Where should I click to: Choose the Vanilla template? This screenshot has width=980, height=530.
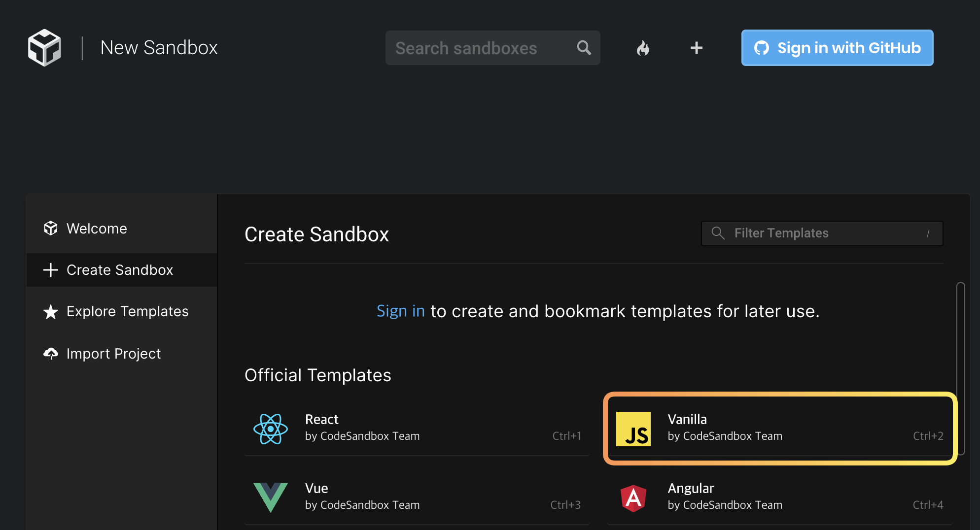click(780, 428)
